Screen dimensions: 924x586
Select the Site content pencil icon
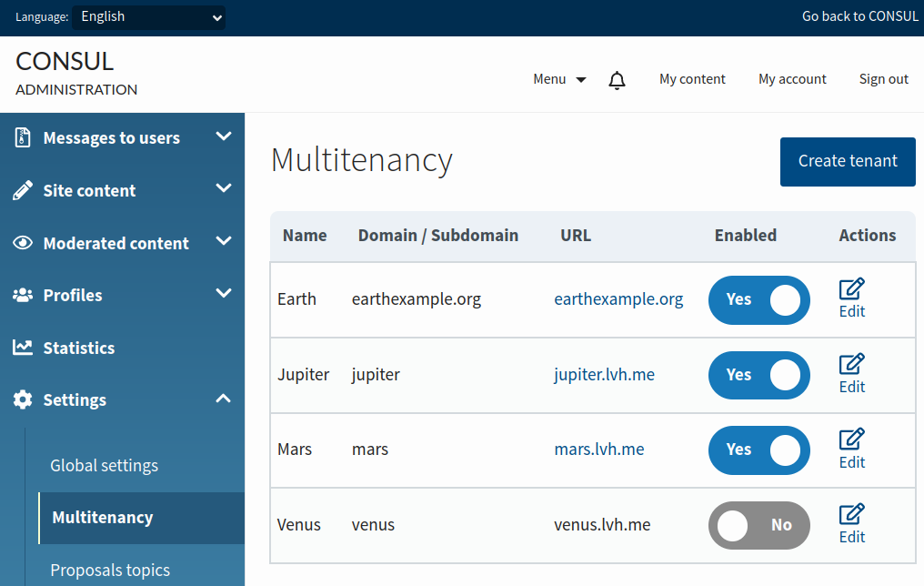click(x=20, y=189)
